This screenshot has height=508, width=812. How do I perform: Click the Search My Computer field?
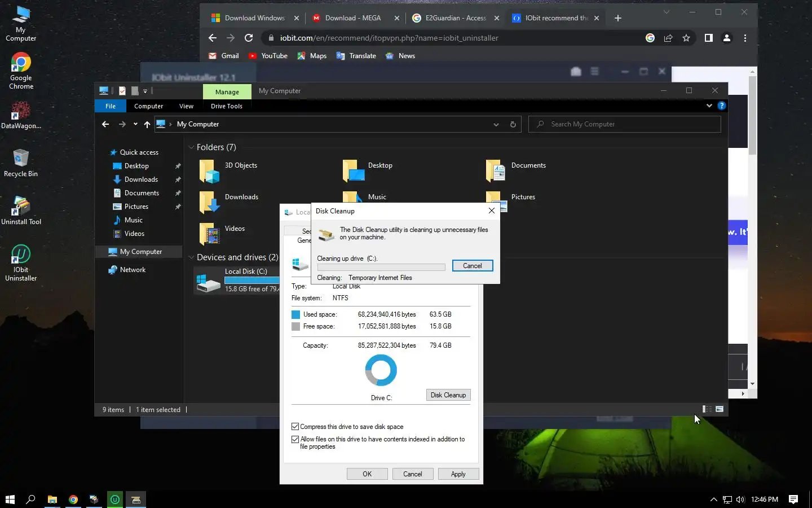[x=625, y=124]
